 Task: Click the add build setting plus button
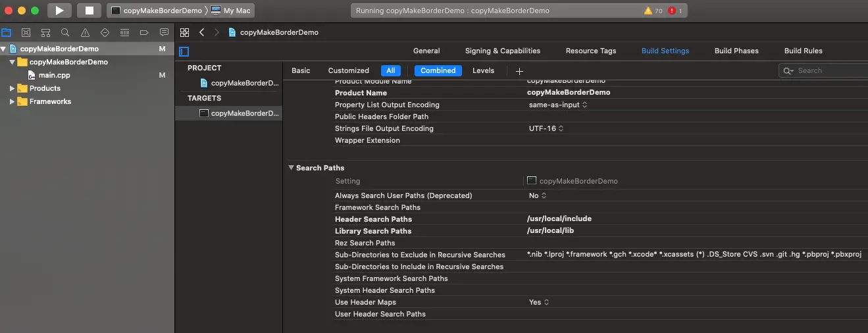pyautogui.click(x=519, y=71)
